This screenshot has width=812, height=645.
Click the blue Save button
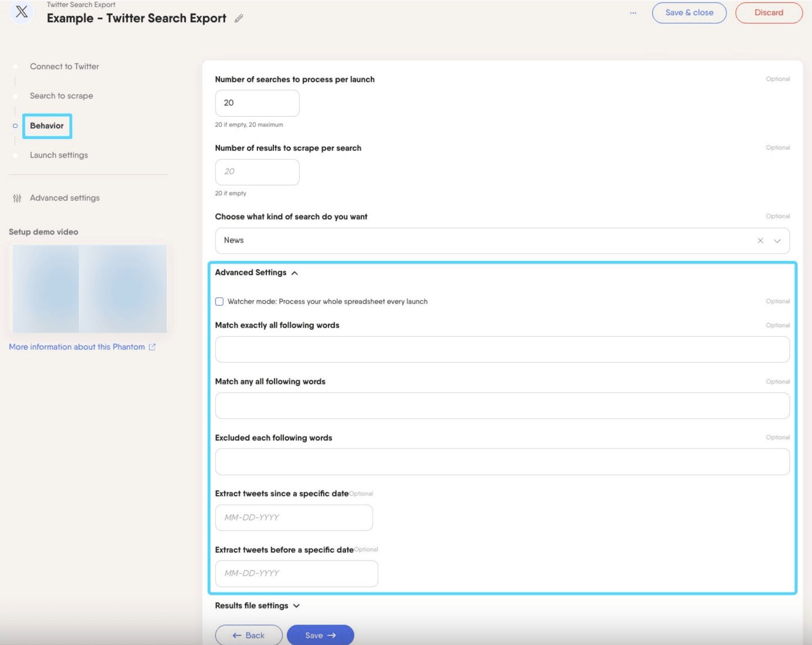tap(320, 635)
